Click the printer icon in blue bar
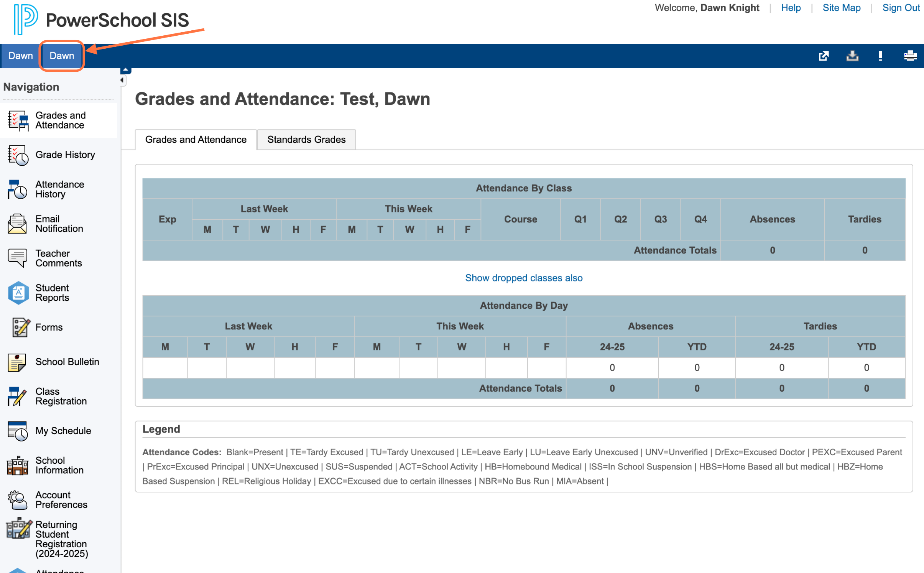 910,56
